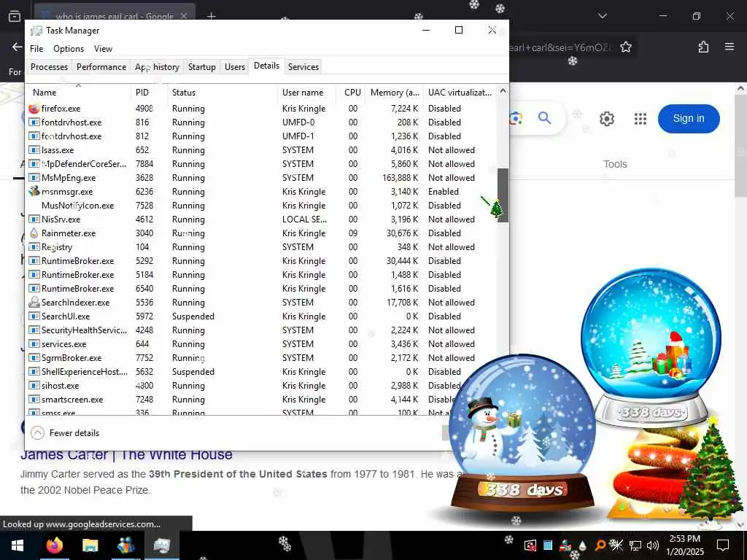This screenshot has width=747, height=560.
Task: Go back in the browser
Action: click(x=18, y=47)
